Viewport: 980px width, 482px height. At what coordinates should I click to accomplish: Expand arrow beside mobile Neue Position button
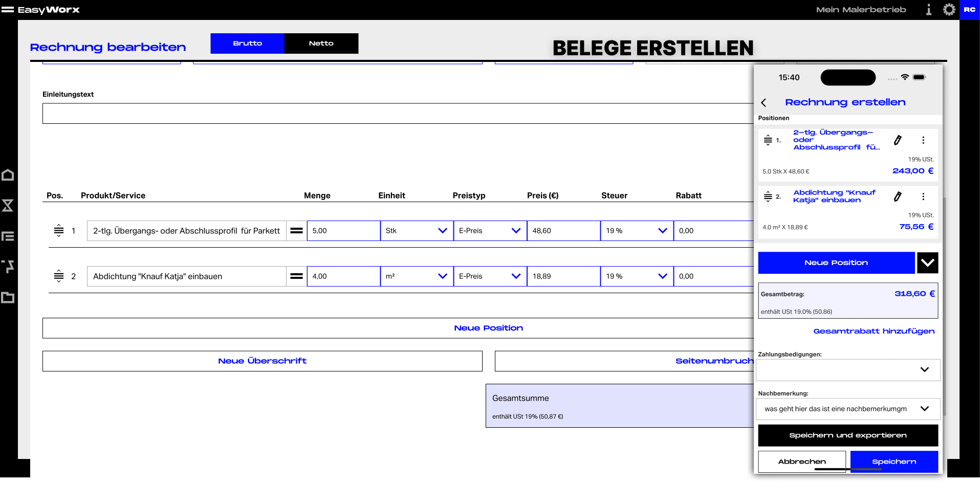tap(927, 263)
